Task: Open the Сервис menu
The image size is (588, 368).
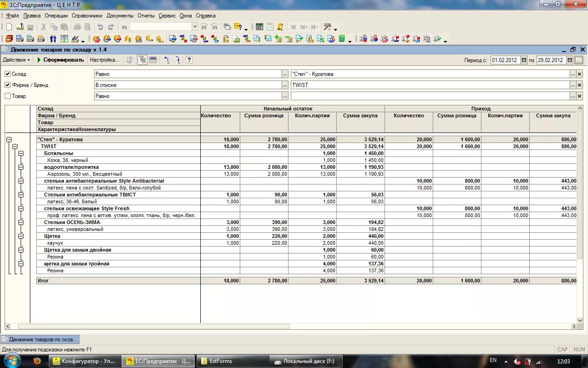Action: pyautogui.click(x=167, y=16)
